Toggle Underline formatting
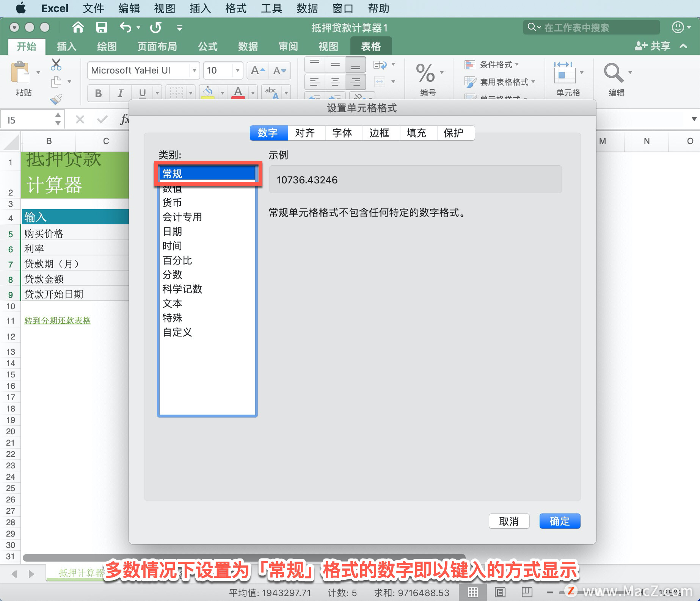The width and height of the screenshot is (700, 601). [x=143, y=93]
